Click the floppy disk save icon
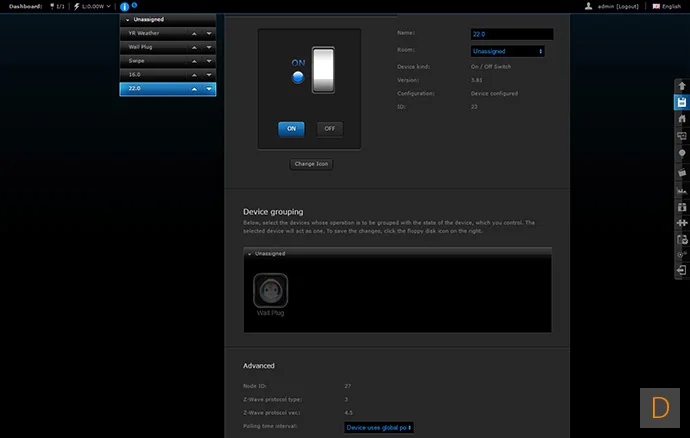Image resolution: width=690 pixels, height=438 pixels. tap(682, 102)
